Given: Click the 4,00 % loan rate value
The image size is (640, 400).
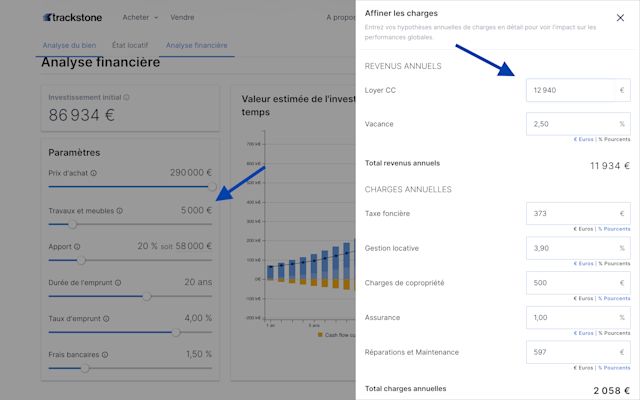Looking at the screenshot, I should pos(198,318).
